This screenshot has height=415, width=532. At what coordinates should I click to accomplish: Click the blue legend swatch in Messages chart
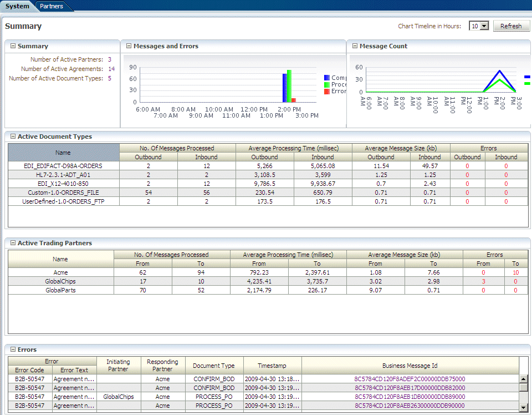click(327, 78)
